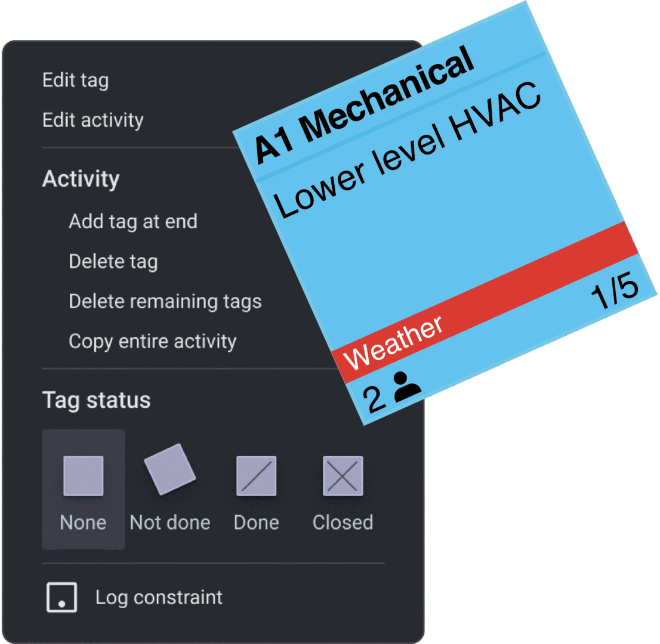Select Add tag at end

tap(132, 221)
